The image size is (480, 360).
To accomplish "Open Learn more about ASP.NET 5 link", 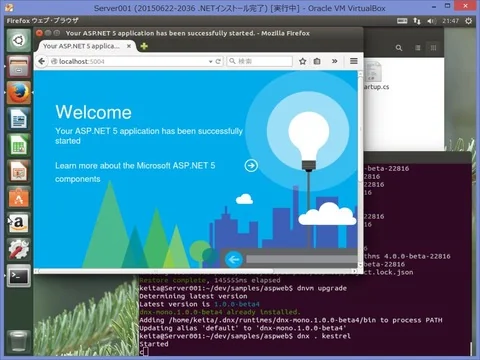I will (135, 172).
